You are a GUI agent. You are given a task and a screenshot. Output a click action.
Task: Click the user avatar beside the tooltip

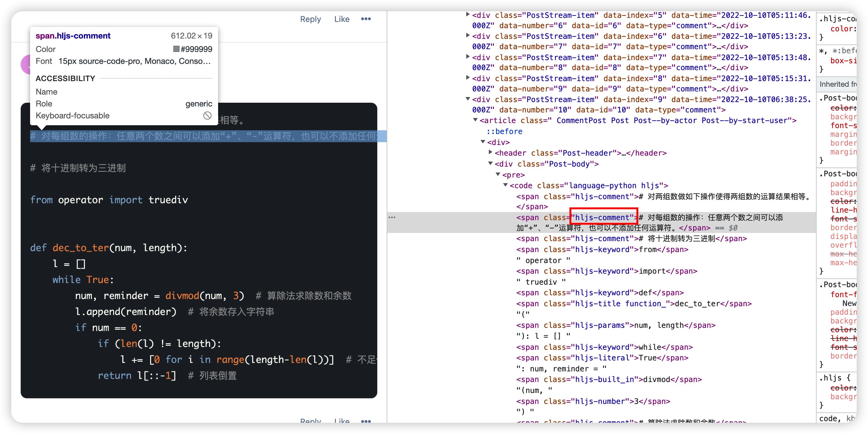(x=26, y=64)
